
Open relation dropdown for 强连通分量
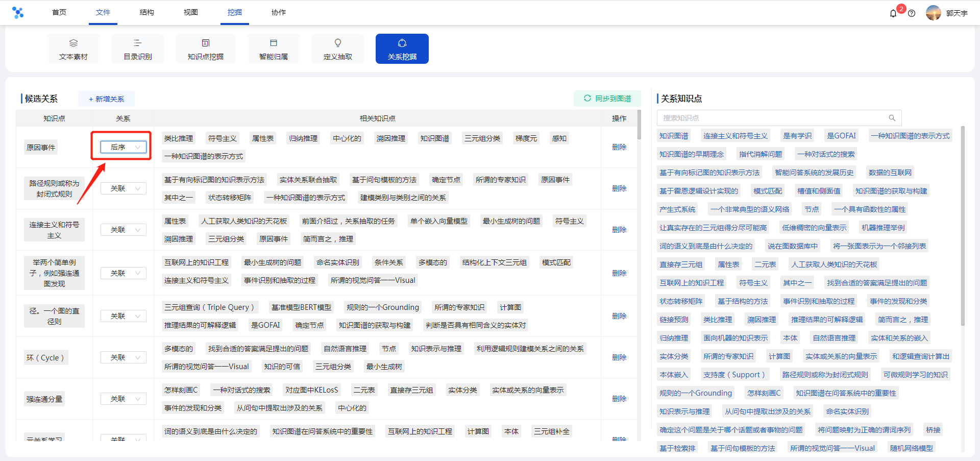point(124,399)
